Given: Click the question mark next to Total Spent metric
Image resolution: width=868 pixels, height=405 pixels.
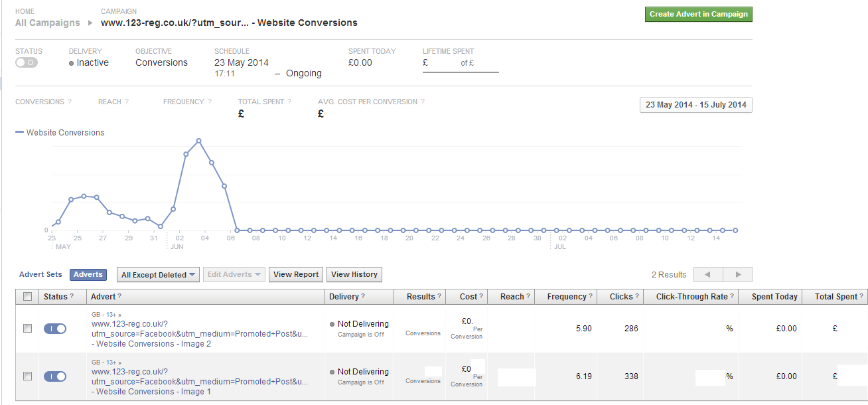Looking at the screenshot, I should click(x=289, y=102).
